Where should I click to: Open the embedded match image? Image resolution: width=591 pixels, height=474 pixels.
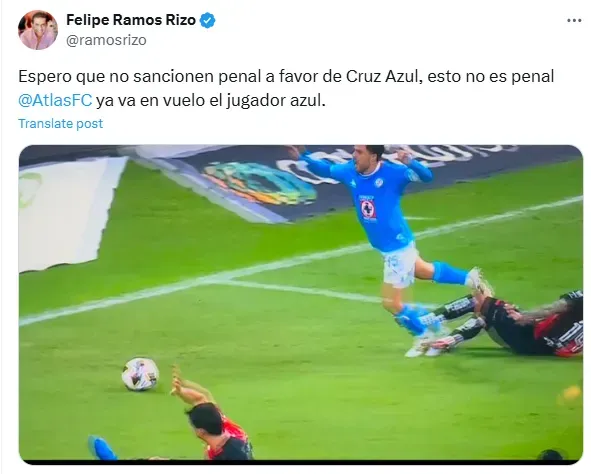pyautogui.click(x=301, y=304)
